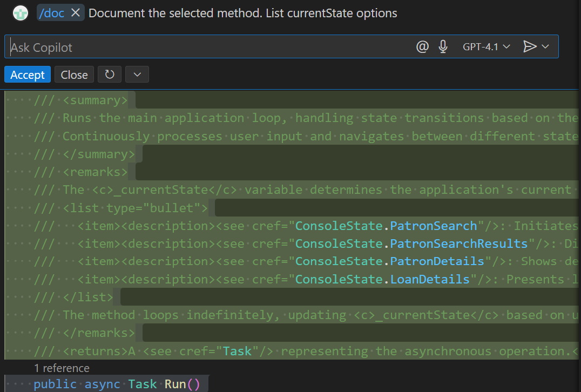
Task: Start voice input with the microphone icon
Action: point(443,46)
